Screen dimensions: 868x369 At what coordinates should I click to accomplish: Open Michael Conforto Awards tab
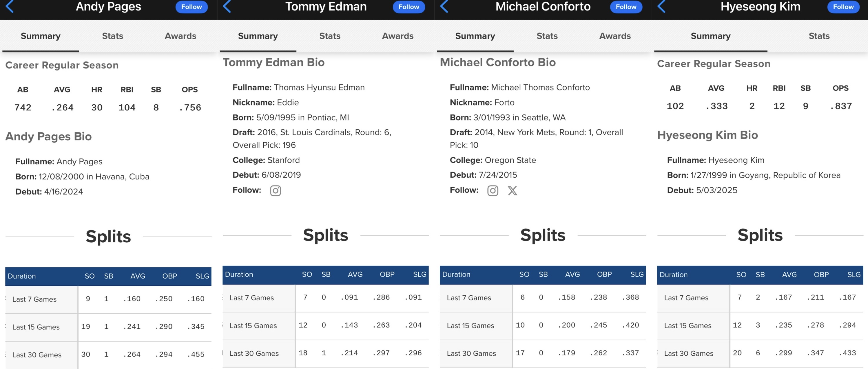tap(615, 36)
